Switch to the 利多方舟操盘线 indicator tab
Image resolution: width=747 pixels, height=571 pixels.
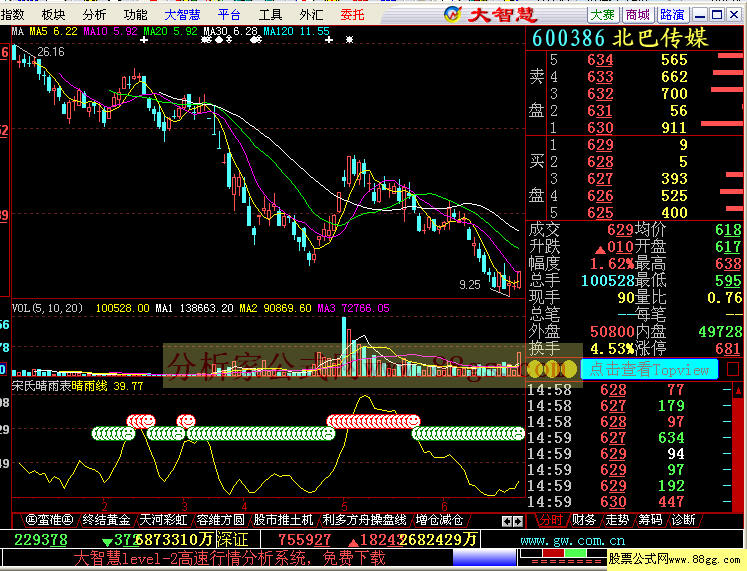tap(364, 520)
